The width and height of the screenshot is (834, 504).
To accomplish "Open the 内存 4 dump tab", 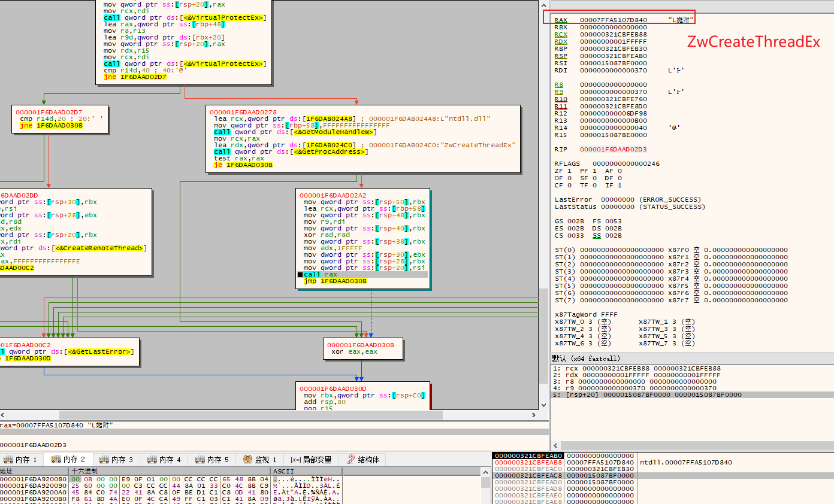I will pyautogui.click(x=165, y=460).
